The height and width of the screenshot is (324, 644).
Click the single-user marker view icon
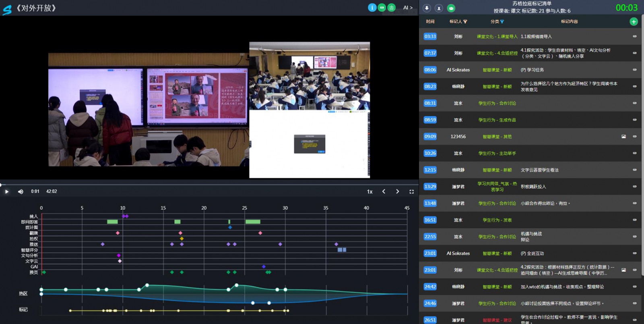pos(439,8)
